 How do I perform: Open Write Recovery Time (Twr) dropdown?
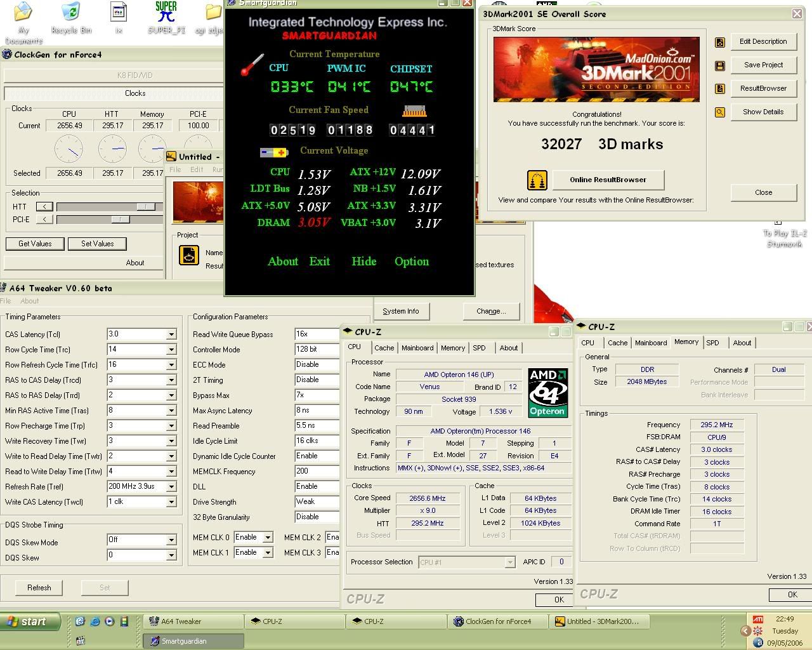[x=171, y=441]
